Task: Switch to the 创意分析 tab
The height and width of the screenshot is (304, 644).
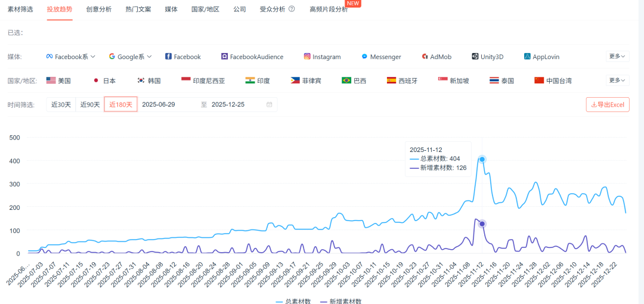Action: [x=98, y=10]
